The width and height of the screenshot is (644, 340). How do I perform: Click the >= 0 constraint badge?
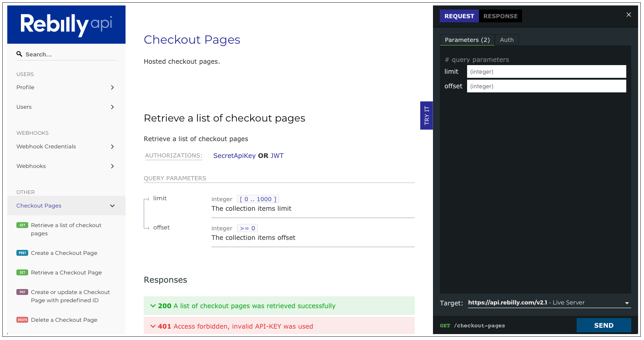click(x=247, y=228)
